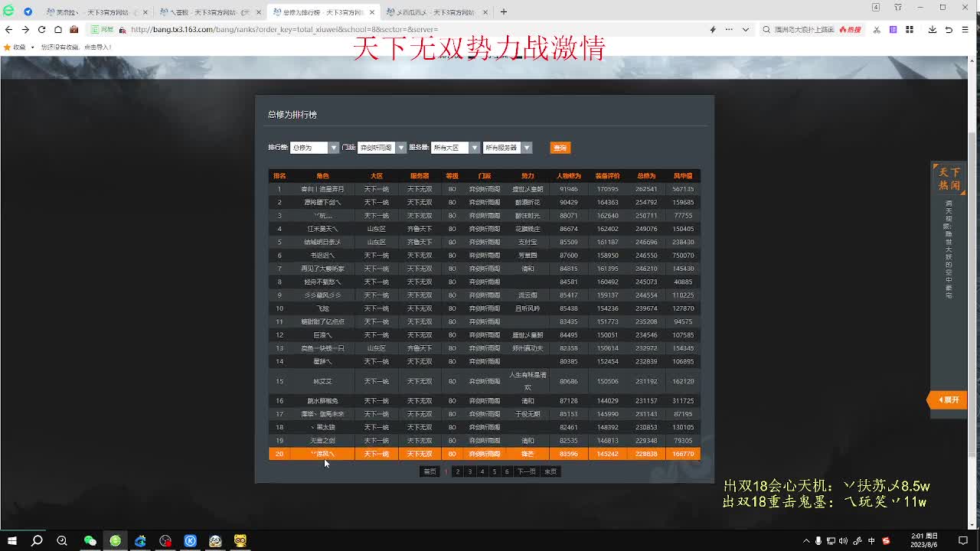980x551 pixels.
Task: Click the 风华值 column header
Action: (683, 176)
